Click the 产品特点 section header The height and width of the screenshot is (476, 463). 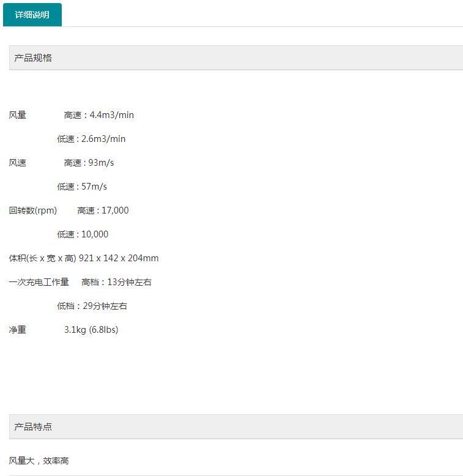[33, 427]
